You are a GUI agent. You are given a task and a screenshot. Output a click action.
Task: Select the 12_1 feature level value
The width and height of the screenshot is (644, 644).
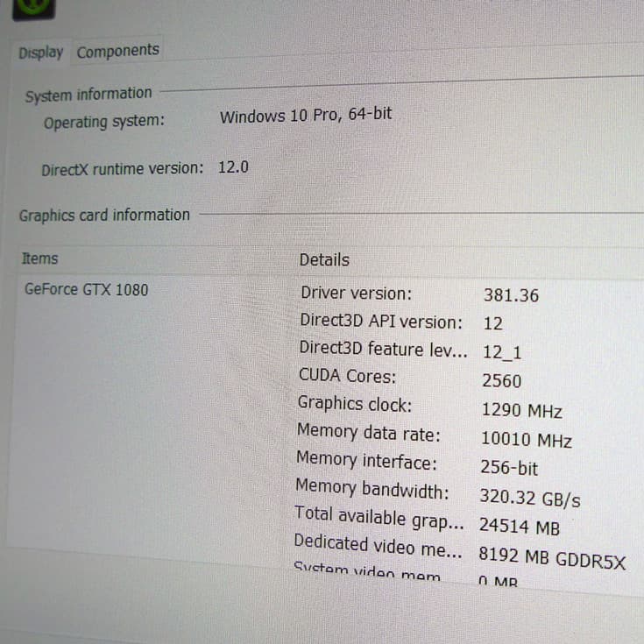[502, 352]
